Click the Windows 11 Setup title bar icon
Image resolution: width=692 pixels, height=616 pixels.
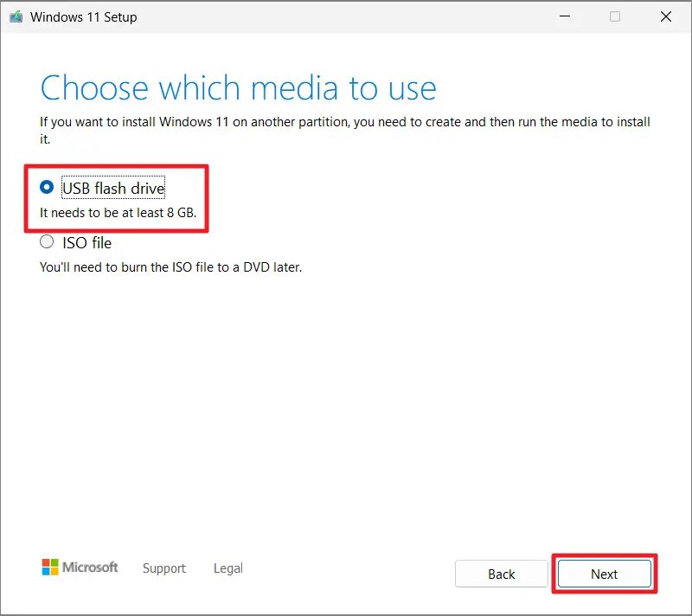pos(16,16)
